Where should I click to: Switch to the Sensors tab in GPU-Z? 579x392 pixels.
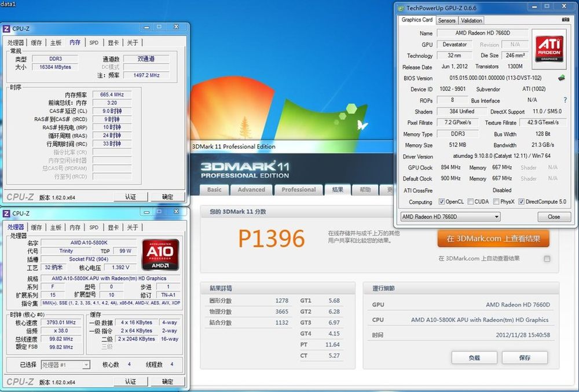coord(446,20)
